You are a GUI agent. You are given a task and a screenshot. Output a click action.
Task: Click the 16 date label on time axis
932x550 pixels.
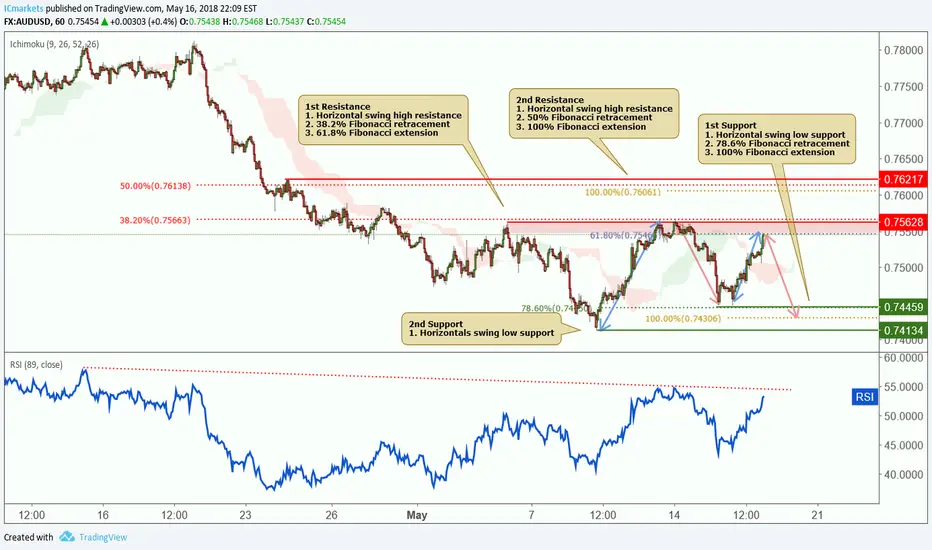(102, 515)
